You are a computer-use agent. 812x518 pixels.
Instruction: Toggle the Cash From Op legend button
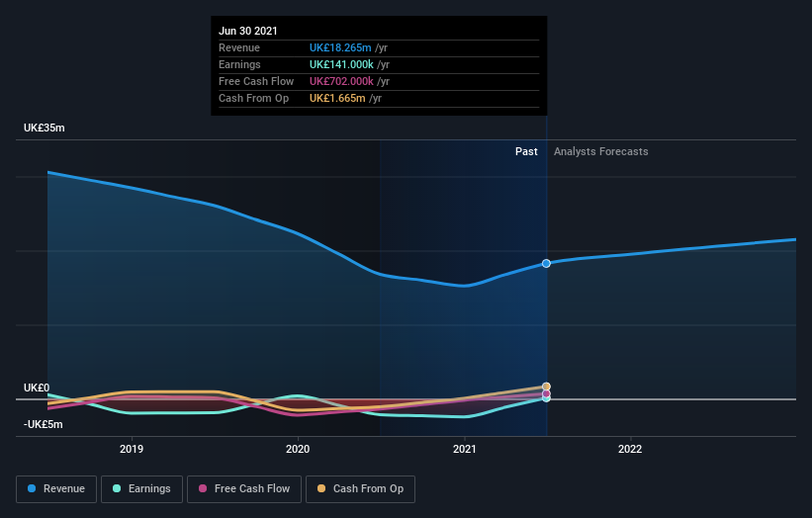360,489
